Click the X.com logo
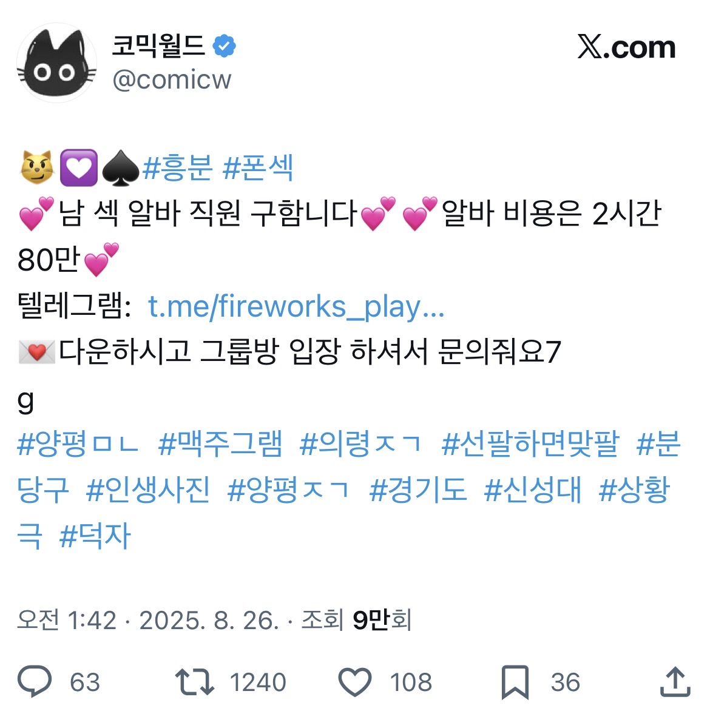This screenshot has height=728, width=710. pyautogui.click(x=626, y=47)
